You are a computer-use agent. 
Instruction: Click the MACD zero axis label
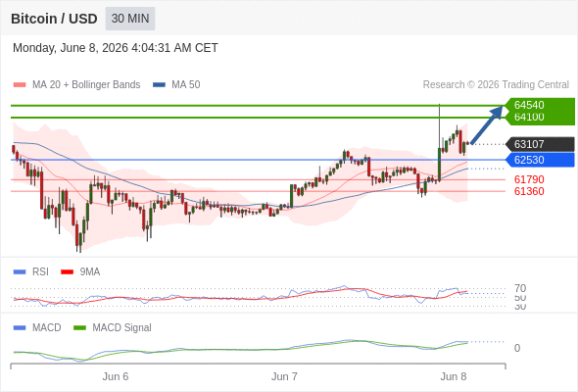pos(517,348)
